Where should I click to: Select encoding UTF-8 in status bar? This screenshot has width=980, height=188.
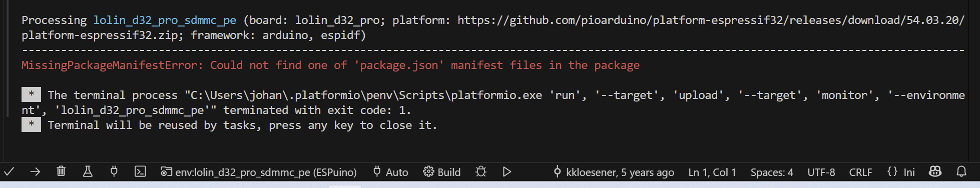[821, 172]
